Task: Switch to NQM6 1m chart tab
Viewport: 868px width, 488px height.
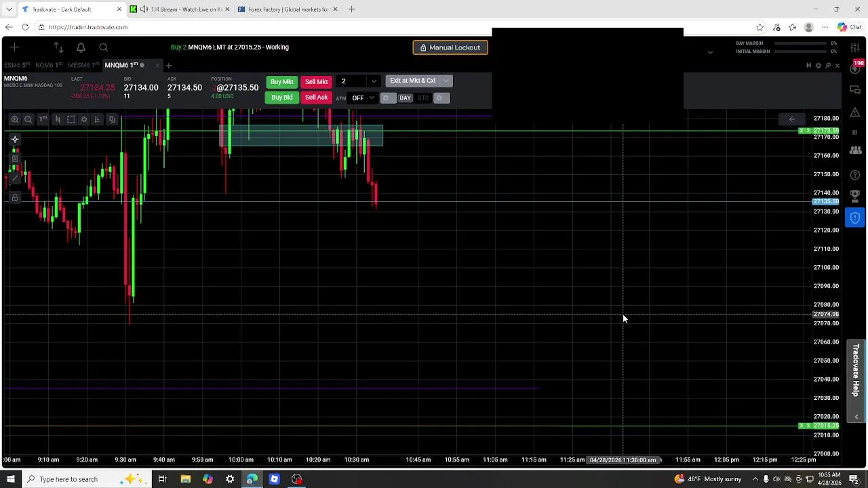Action: pos(49,65)
